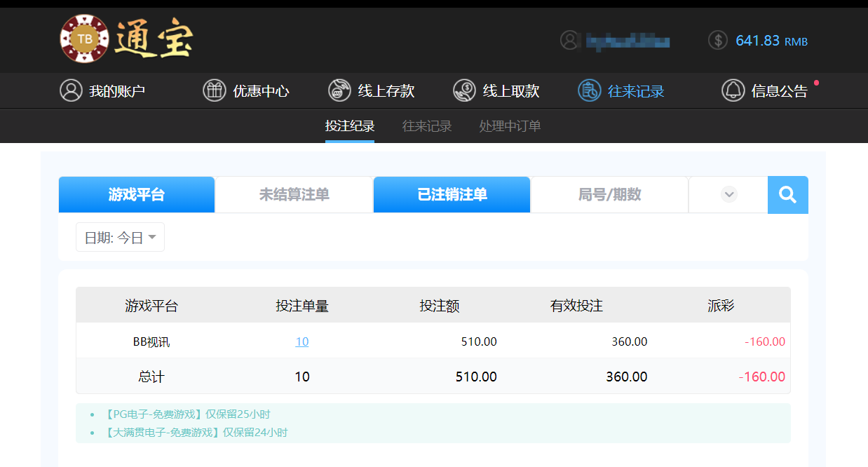Disable the 已注销注单 filter
This screenshot has height=467, width=868.
coord(452,194)
